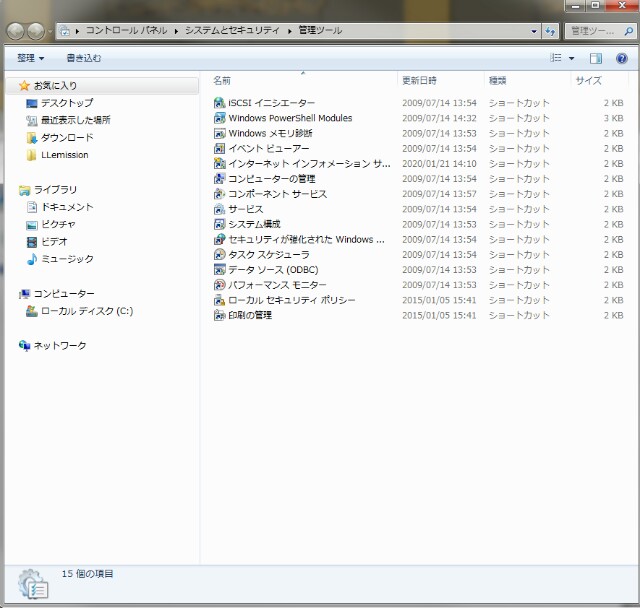Viewport: 640px width, 608px height.
Task: Click the 書き込む toolbar button
Action: point(84,58)
